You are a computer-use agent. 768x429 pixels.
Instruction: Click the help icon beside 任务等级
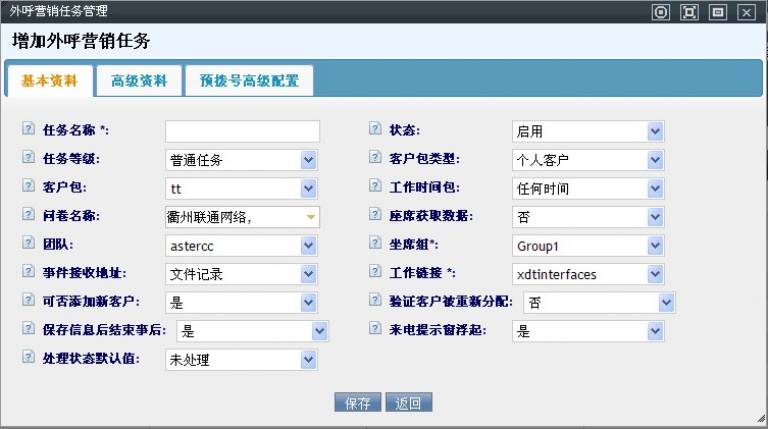pos(26,158)
